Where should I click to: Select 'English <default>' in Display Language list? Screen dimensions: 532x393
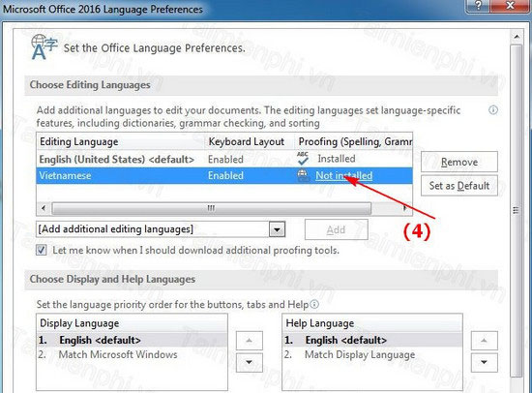pos(132,340)
